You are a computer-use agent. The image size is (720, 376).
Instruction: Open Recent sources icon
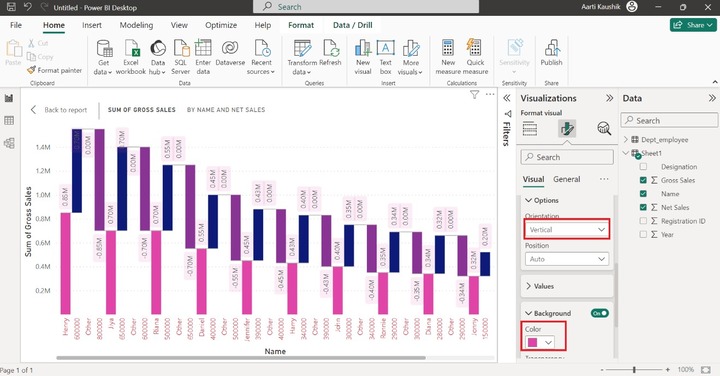pyautogui.click(x=262, y=49)
